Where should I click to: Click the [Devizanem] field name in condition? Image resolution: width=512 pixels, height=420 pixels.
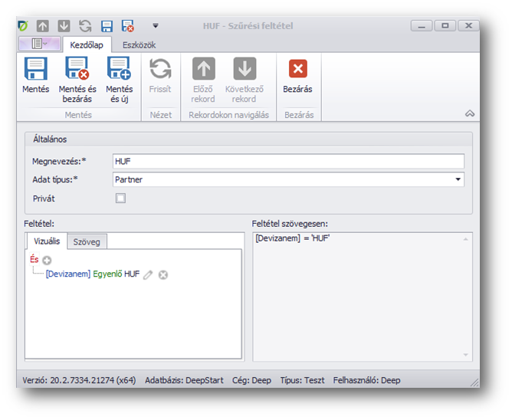(x=68, y=274)
